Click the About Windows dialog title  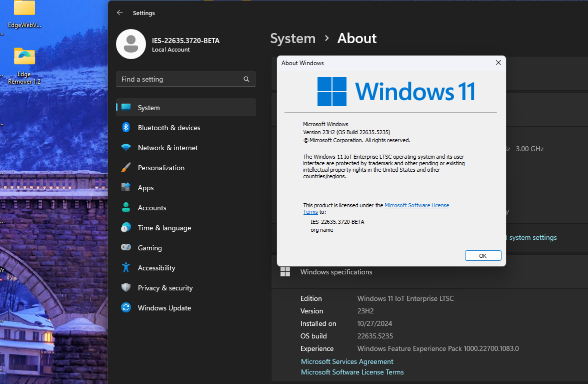point(302,63)
